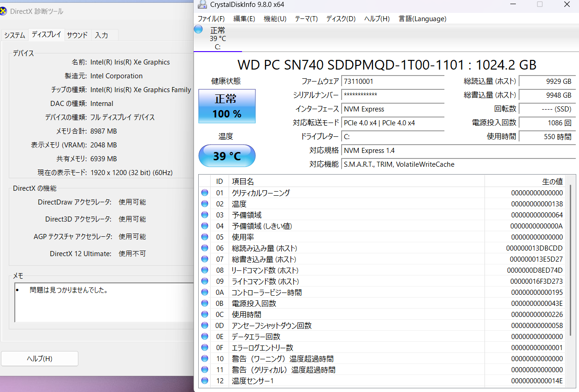
Task: Select the C: drive status orb in the disk bar
Action: 198,29
